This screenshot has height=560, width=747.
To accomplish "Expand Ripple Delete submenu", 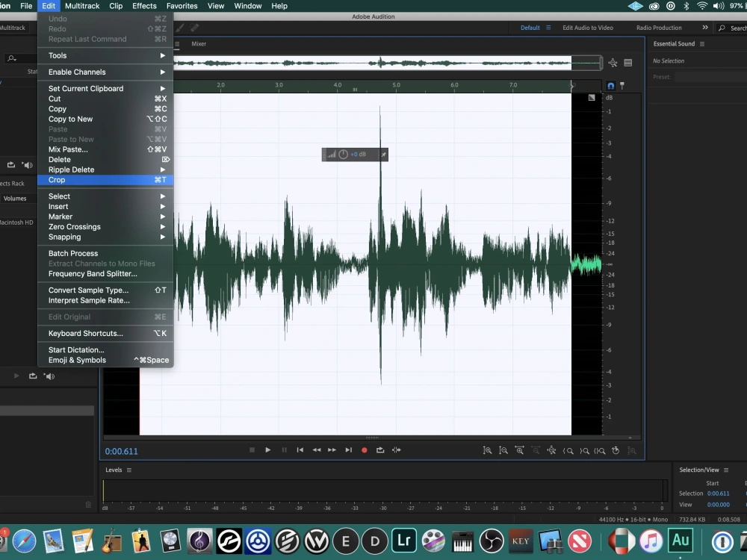I will click(x=105, y=170).
